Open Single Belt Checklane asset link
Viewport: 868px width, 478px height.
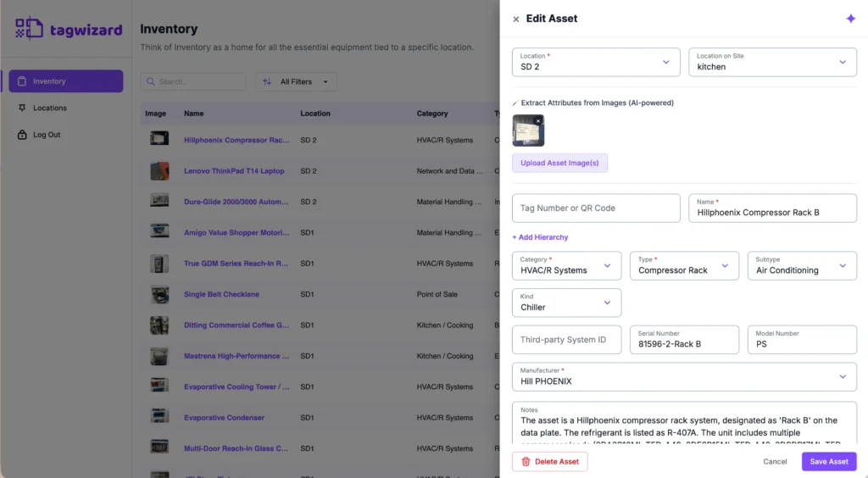click(x=221, y=294)
